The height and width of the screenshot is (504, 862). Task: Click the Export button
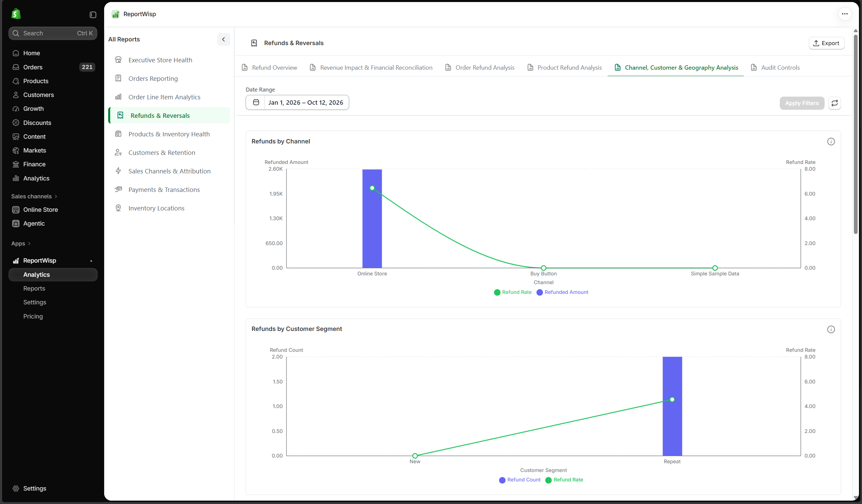pyautogui.click(x=826, y=43)
